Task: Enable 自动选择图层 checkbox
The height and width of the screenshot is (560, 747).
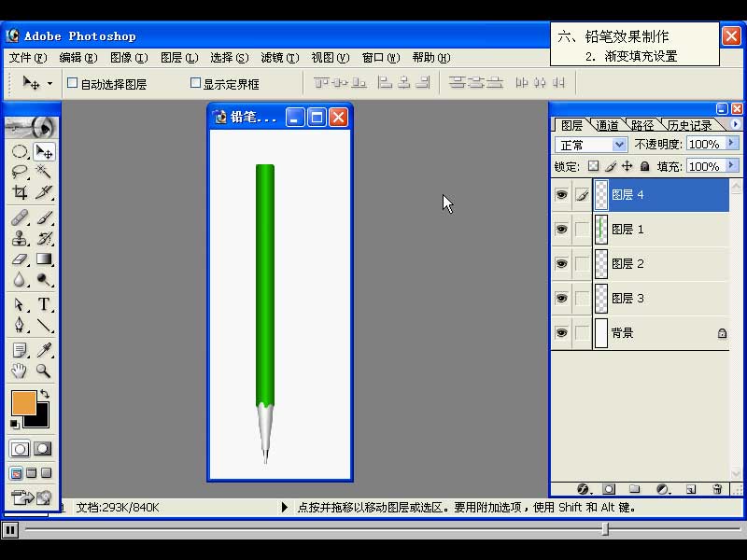Action: click(73, 83)
